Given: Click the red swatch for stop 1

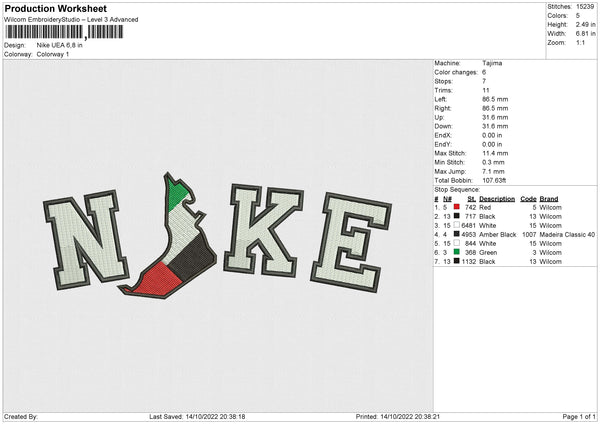Looking at the screenshot, I should tap(457, 207).
